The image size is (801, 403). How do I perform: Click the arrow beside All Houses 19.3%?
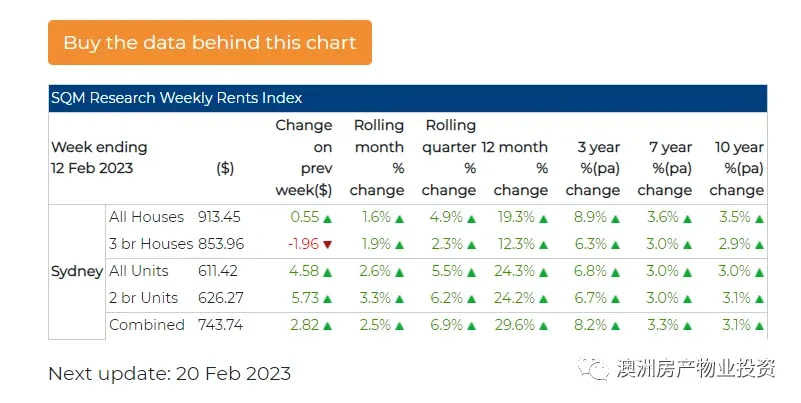pos(544,218)
